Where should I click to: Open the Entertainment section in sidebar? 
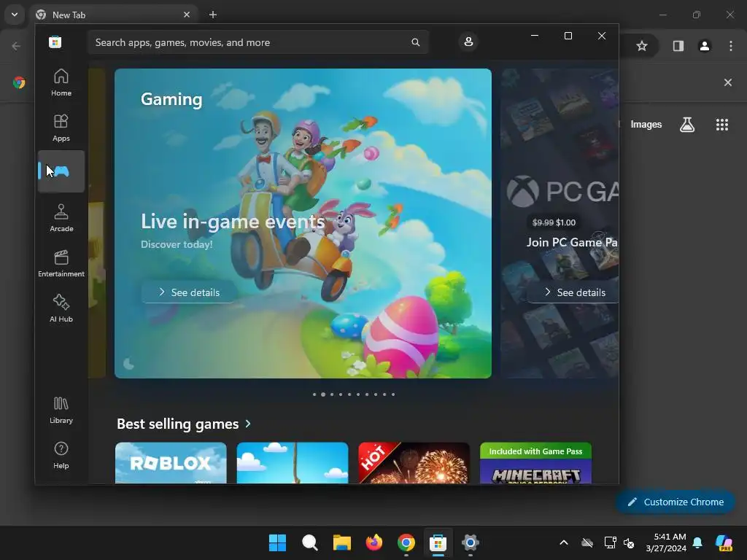(x=61, y=263)
